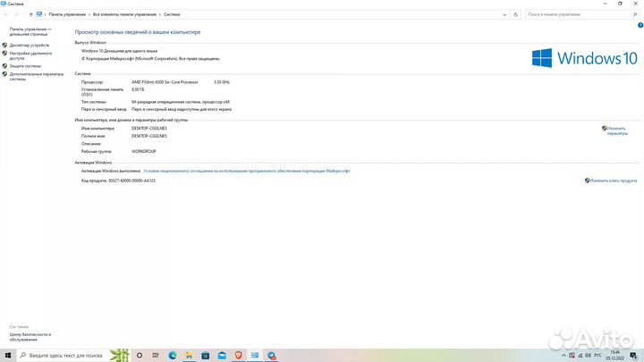
Task: Minimize the System window
Action: tap(605, 4)
